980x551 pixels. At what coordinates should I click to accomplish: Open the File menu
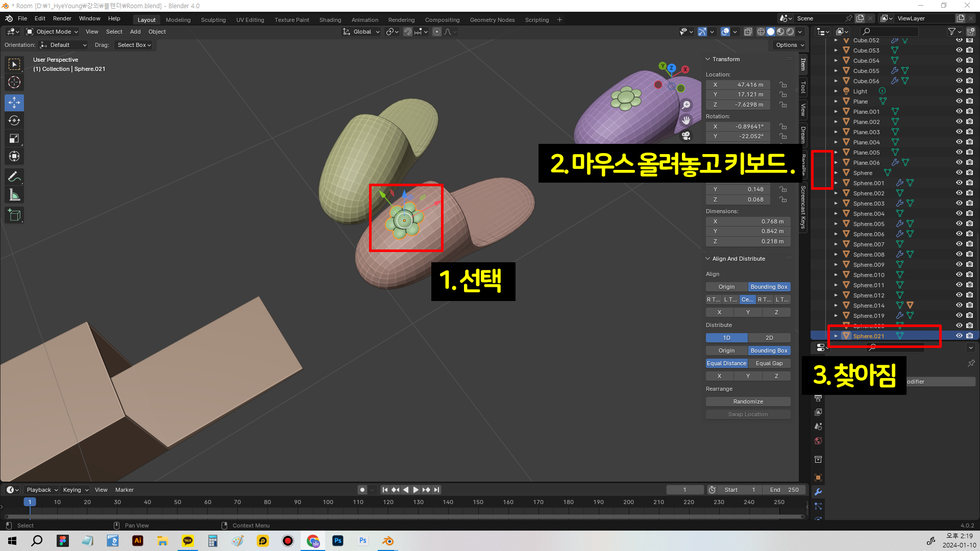pyautogui.click(x=22, y=18)
